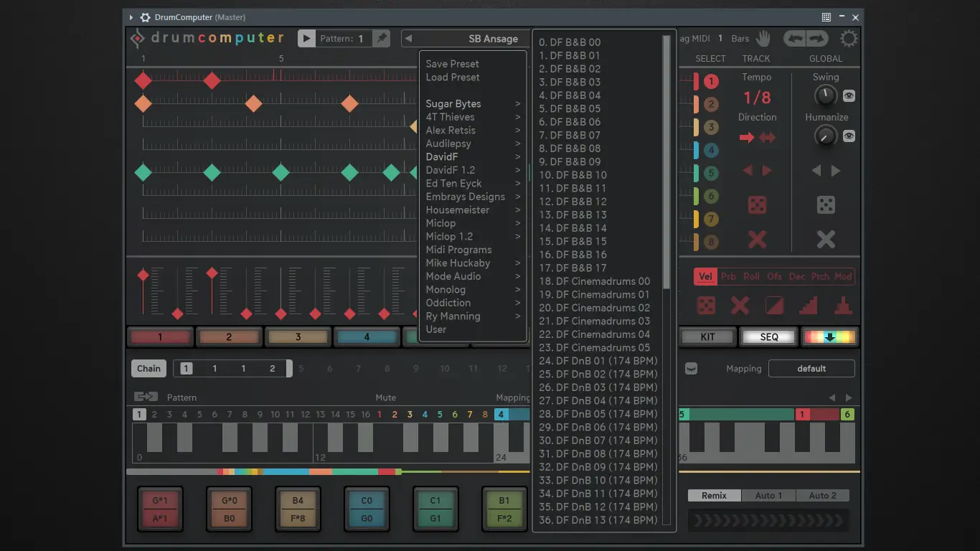
Task: Select track 1 red circle
Action: pos(711,82)
